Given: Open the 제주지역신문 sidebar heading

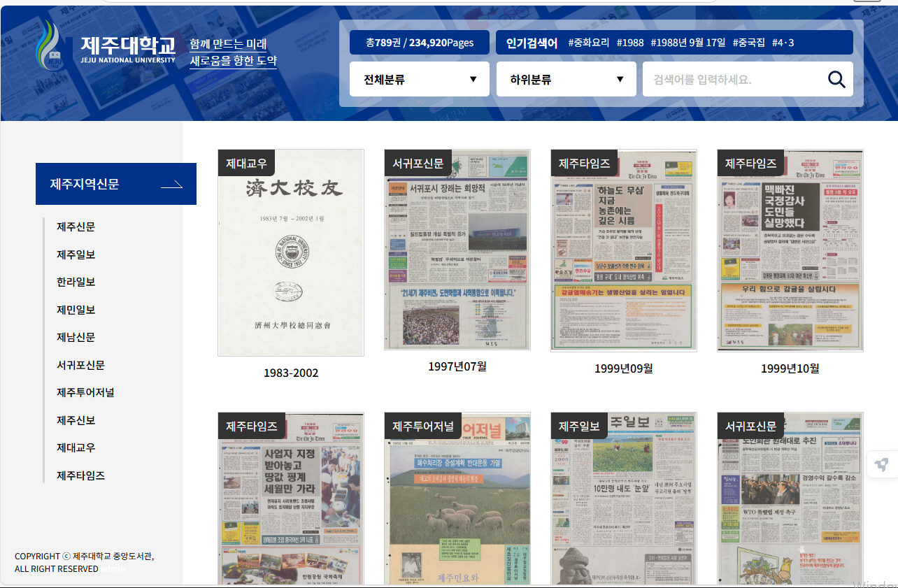Looking at the screenshot, I should pyautogui.click(x=116, y=184).
